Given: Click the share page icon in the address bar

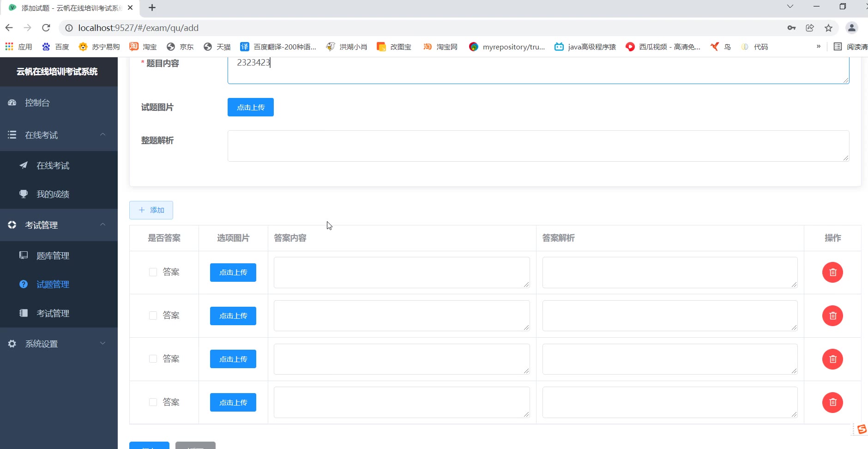Looking at the screenshot, I should (810, 28).
